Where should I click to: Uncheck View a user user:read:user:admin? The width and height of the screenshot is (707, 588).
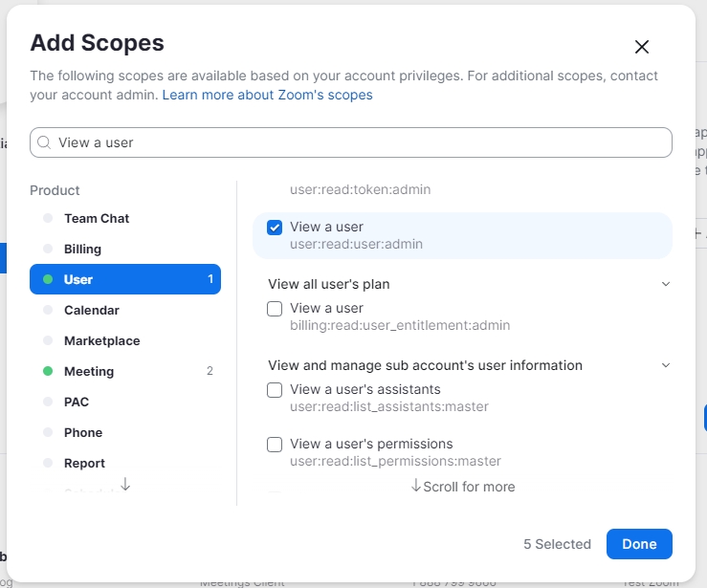pyautogui.click(x=275, y=228)
